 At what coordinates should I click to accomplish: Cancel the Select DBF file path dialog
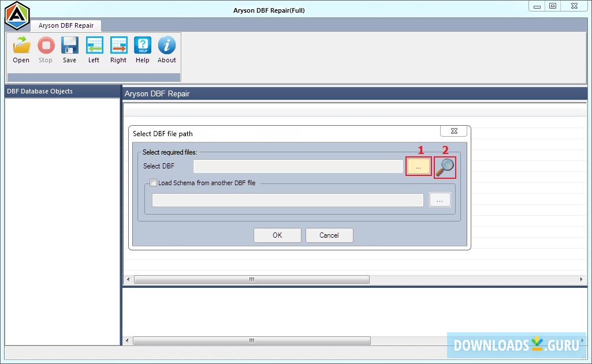point(329,235)
